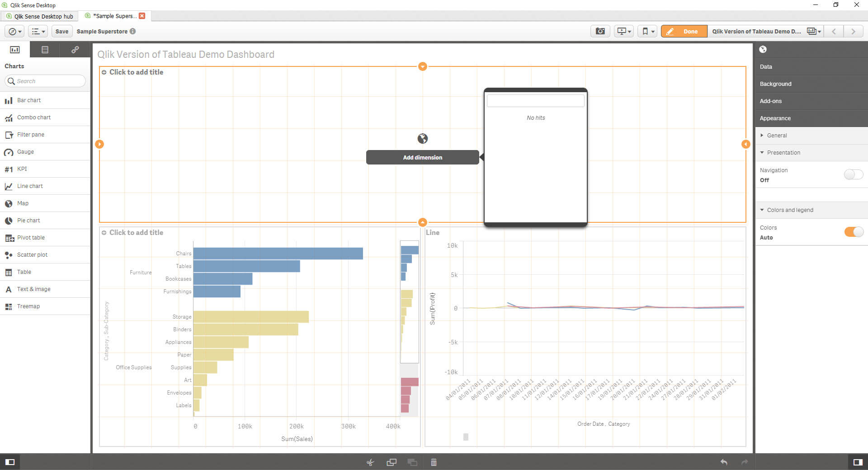868x470 pixels.
Task: Switch to the Charts assets tab
Action: point(15,50)
